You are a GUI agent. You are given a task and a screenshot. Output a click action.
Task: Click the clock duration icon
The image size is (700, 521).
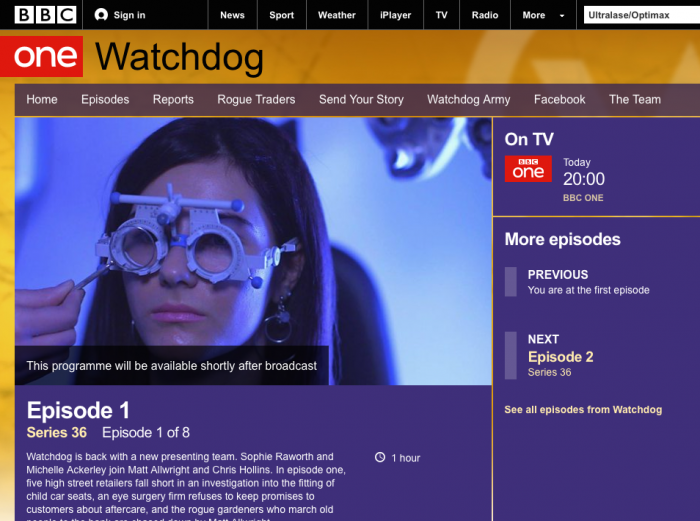380,457
